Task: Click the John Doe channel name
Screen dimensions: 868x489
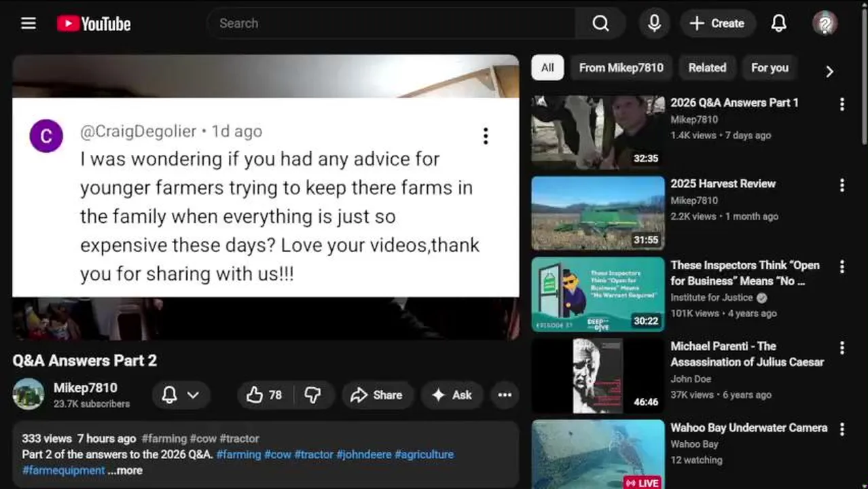Action: pos(691,379)
